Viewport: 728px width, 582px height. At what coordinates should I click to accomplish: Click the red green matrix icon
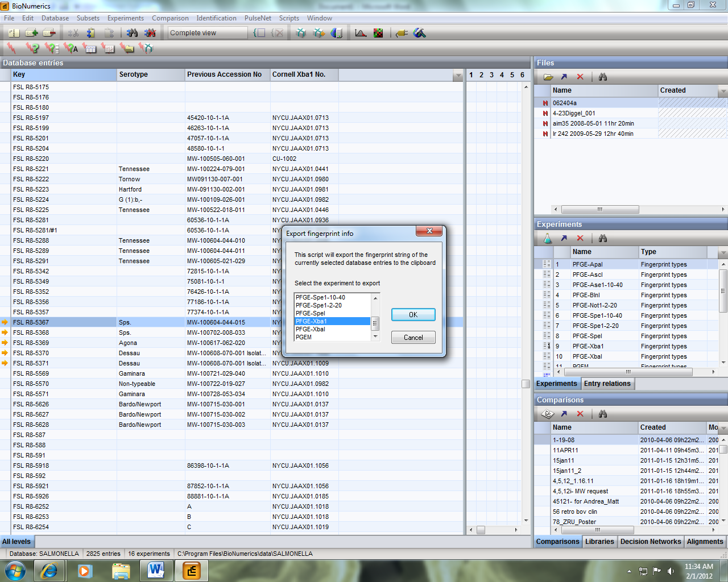tap(378, 33)
